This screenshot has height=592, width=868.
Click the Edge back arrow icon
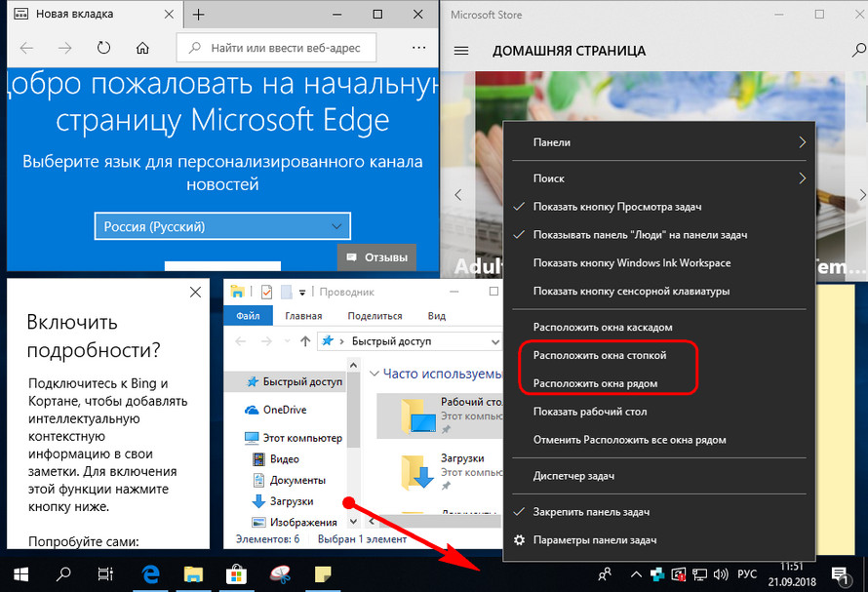(x=26, y=48)
